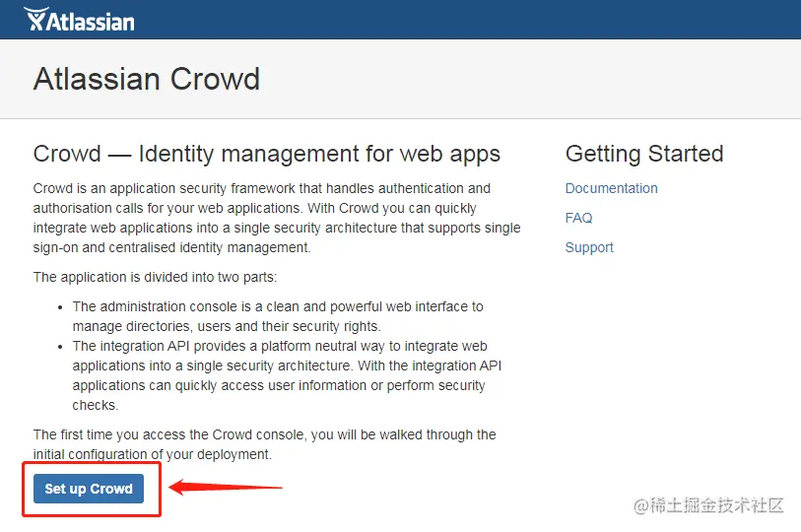Click the Getting Started heading

tap(644, 154)
